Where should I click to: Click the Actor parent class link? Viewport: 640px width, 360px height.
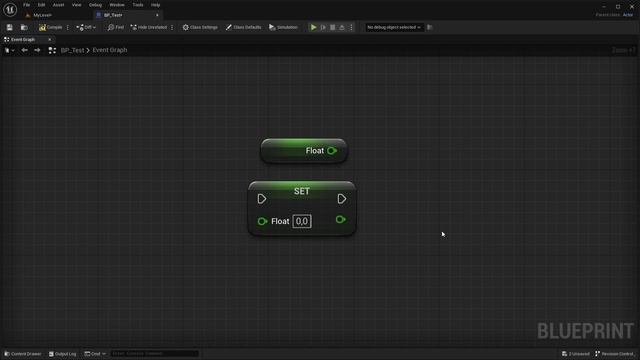pyautogui.click(x=628, y=15)
